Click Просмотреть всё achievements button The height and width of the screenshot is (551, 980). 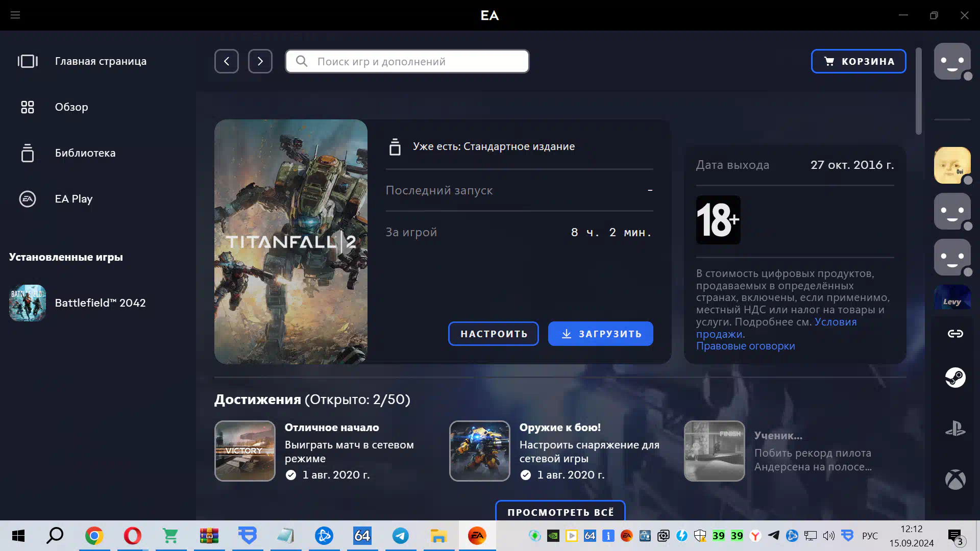560,512
